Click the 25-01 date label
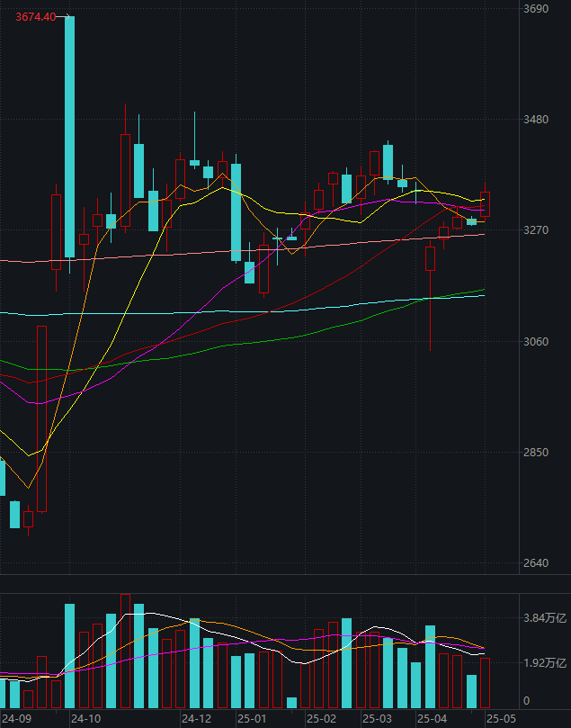This screenshot has width=571, height=728. 252,719
